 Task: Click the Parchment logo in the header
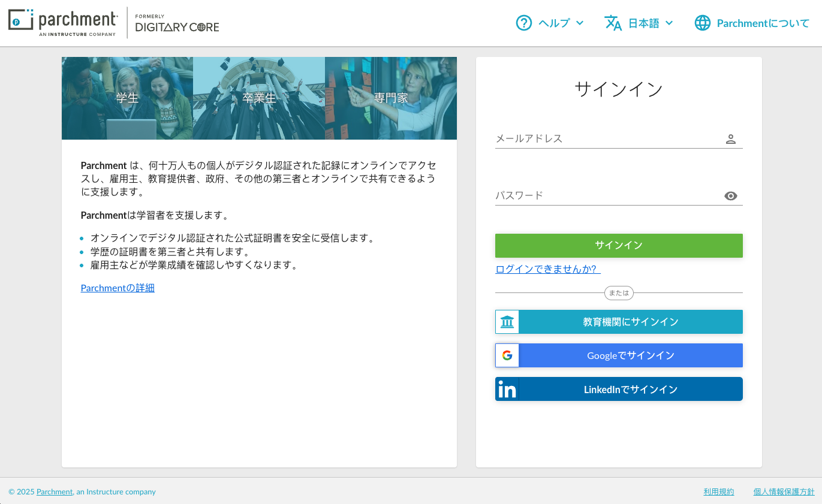click(63, 23)
